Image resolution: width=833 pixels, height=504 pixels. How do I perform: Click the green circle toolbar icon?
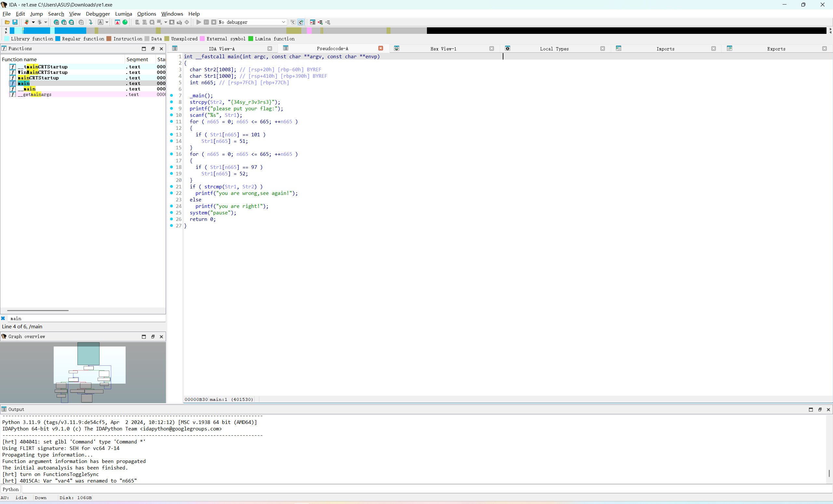(x=125, y=22)
